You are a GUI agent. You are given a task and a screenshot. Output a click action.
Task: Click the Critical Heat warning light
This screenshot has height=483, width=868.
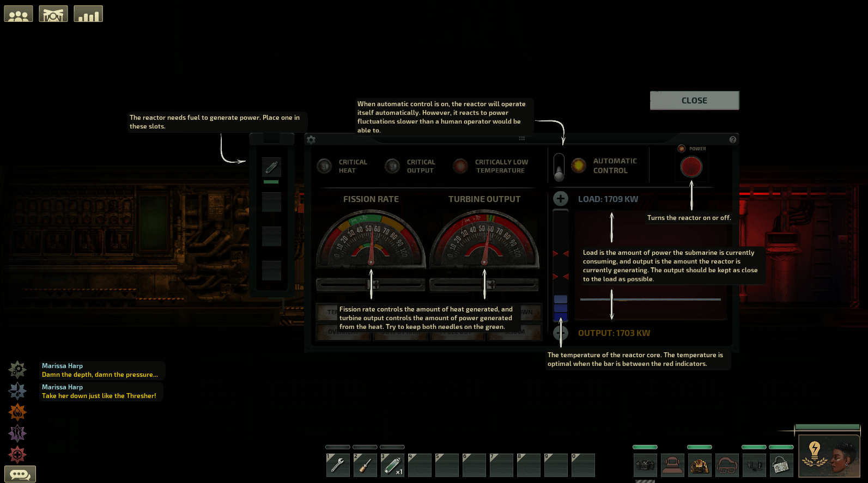click(x=324, y=166)
